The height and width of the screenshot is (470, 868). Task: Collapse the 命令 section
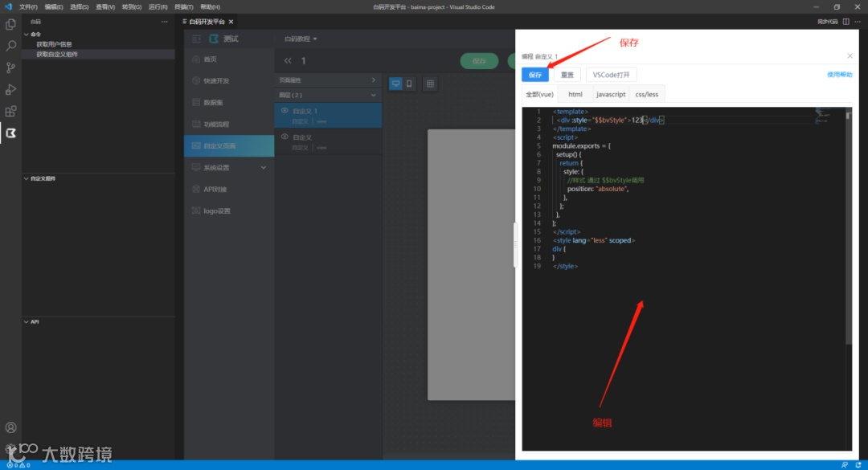coord(26,35)
